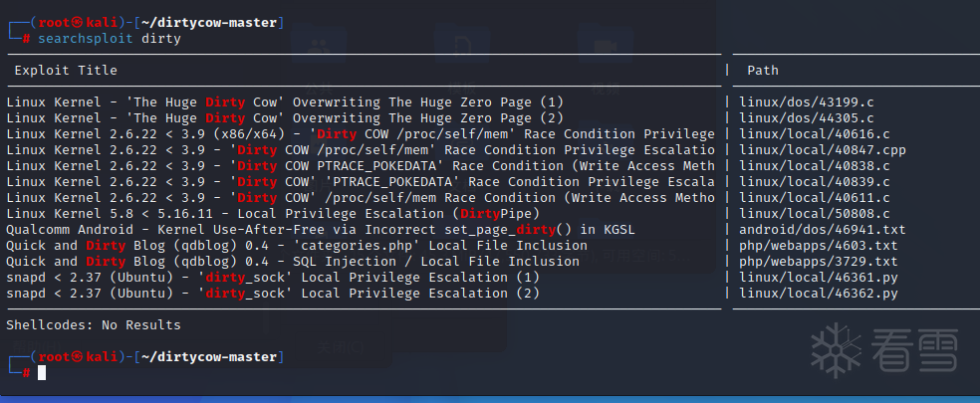This screenshot has width=980, height=403.
Task: Select Dirty COW' /proc/self/mem (Write Access Metho title
Action: tap(361, 197)
